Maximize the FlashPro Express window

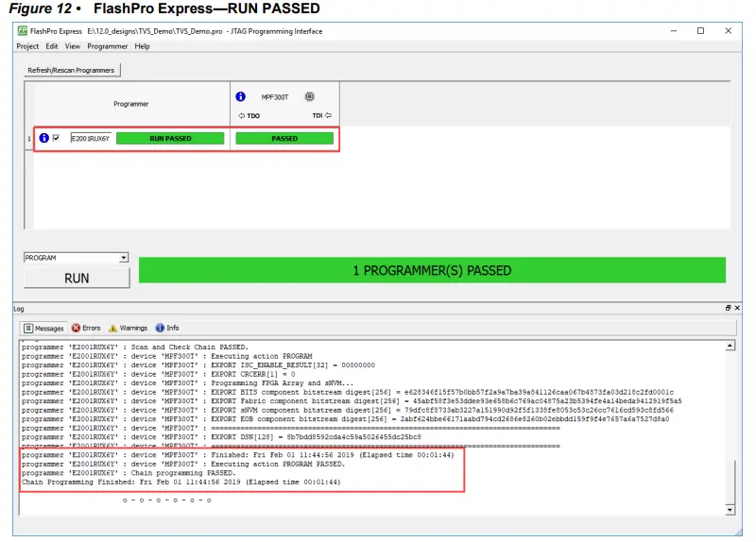click(x=700, y=31)
